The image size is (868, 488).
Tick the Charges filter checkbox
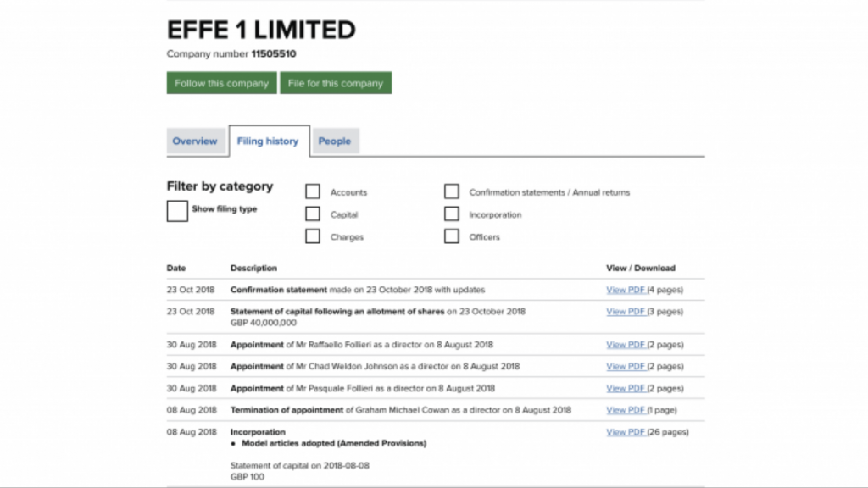[x=313, y=236]
